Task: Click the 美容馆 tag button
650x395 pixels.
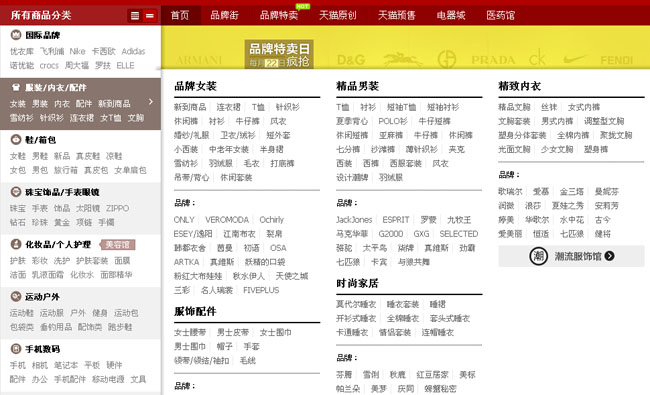Action: [x=118, y=245]
